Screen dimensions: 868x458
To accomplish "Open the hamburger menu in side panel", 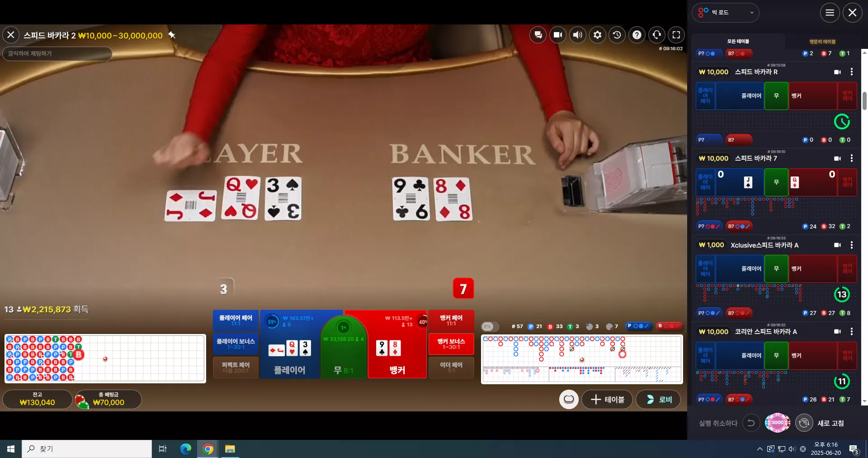I will point(830,13).
